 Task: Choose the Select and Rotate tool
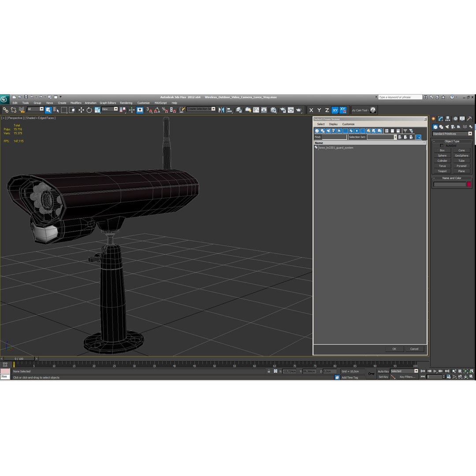click(x=89, y=110)
